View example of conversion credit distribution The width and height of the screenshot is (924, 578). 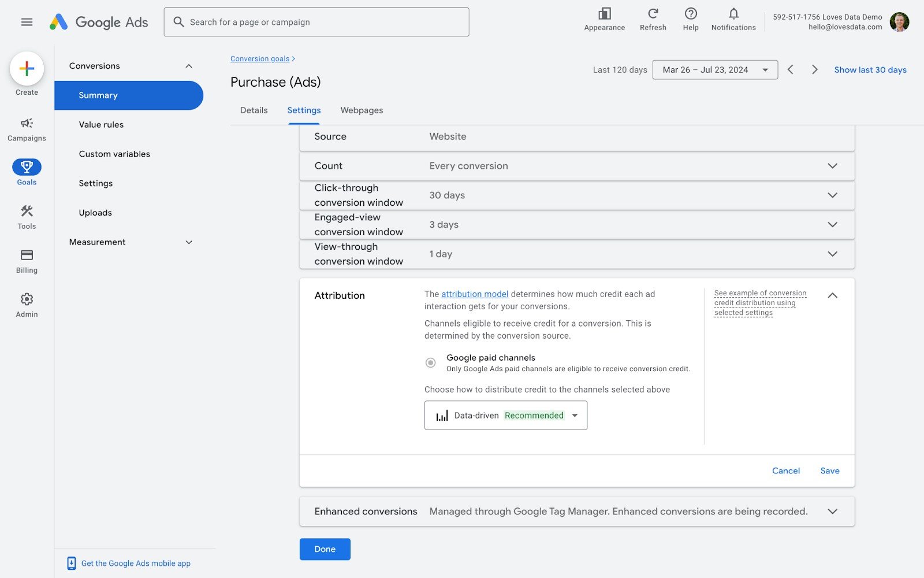[760, 303]
